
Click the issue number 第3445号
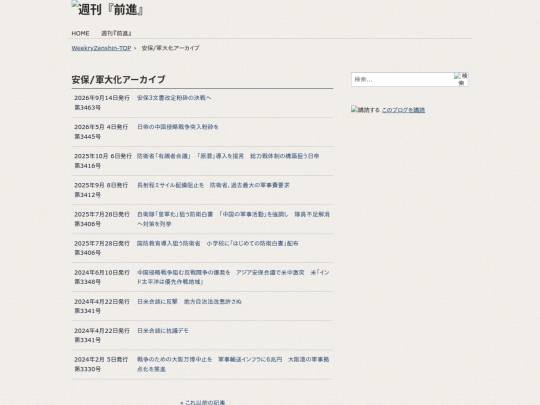coord(87,137)
